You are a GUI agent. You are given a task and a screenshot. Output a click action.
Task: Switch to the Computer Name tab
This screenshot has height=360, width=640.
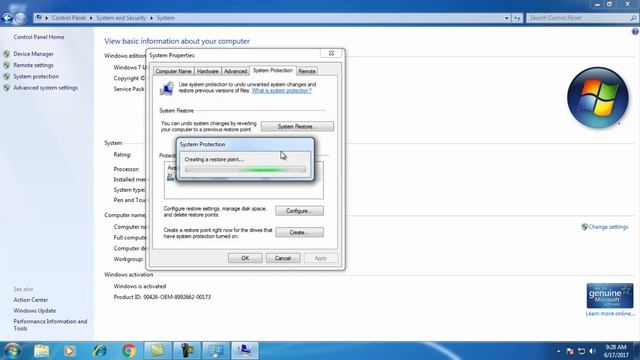[173, 71]
